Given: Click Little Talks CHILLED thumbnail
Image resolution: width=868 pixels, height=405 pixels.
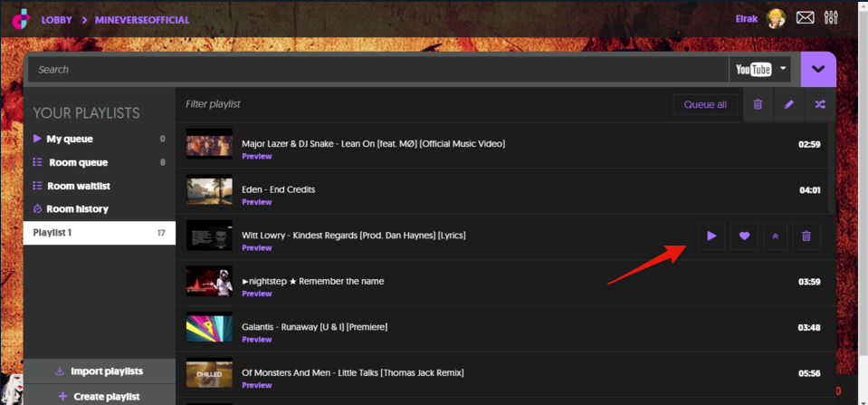Looking at the screenshot, I should coord(209,373).
